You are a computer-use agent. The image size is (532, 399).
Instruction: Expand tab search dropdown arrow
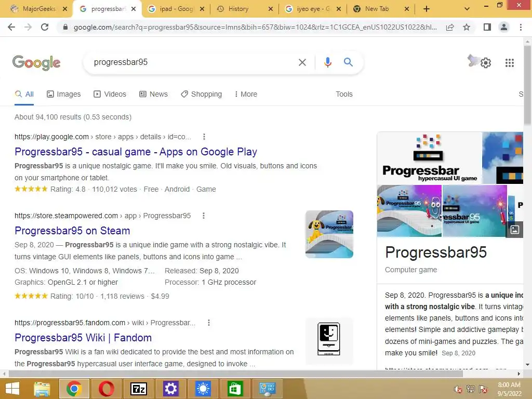click(x=467, y=9)
